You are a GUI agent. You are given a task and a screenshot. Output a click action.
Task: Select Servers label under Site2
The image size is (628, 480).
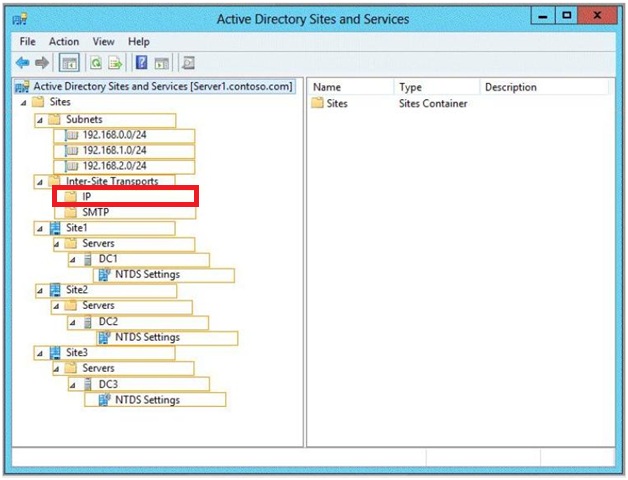[x=99, y=305]
